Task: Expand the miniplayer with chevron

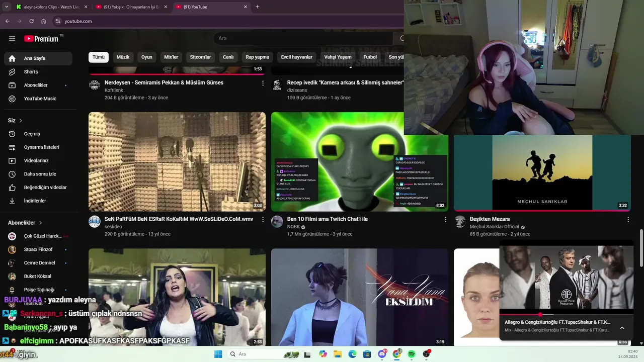Action: click(622, 328)
